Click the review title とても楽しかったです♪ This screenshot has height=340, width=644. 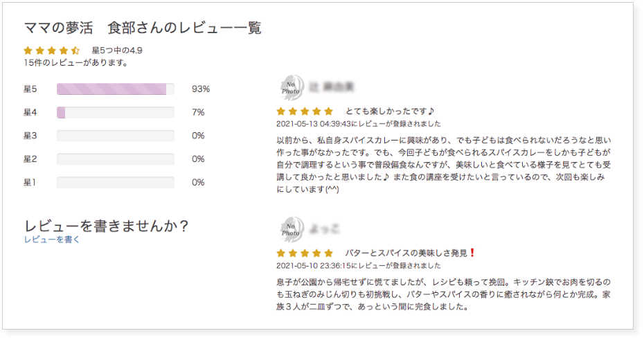click(390, 111)
